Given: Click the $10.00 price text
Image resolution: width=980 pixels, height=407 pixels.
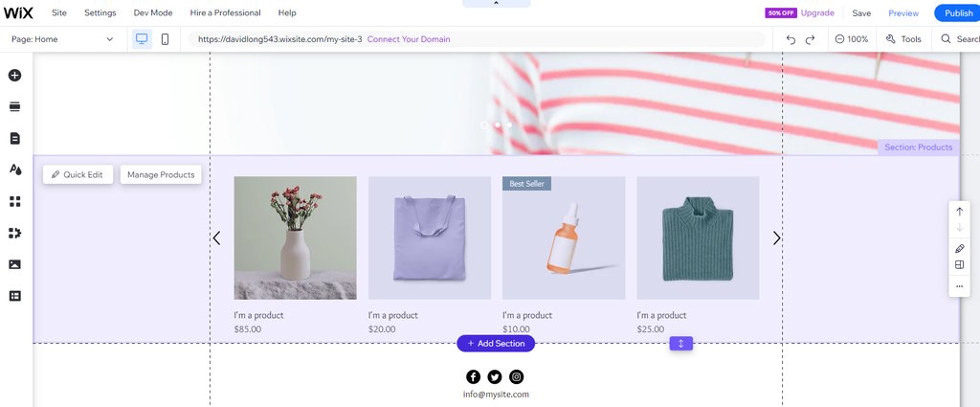Looking at the screenshot, I should click(516, 328).
